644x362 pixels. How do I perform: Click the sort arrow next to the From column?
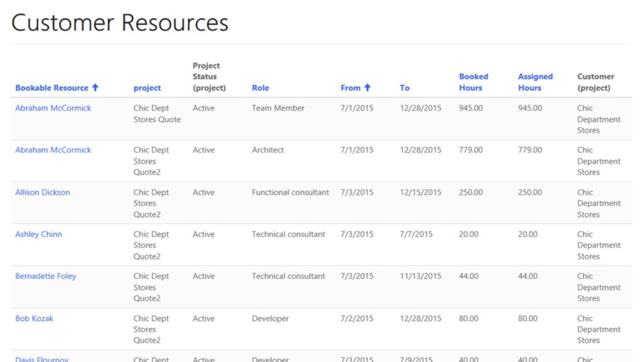click(x=368, y=88)
